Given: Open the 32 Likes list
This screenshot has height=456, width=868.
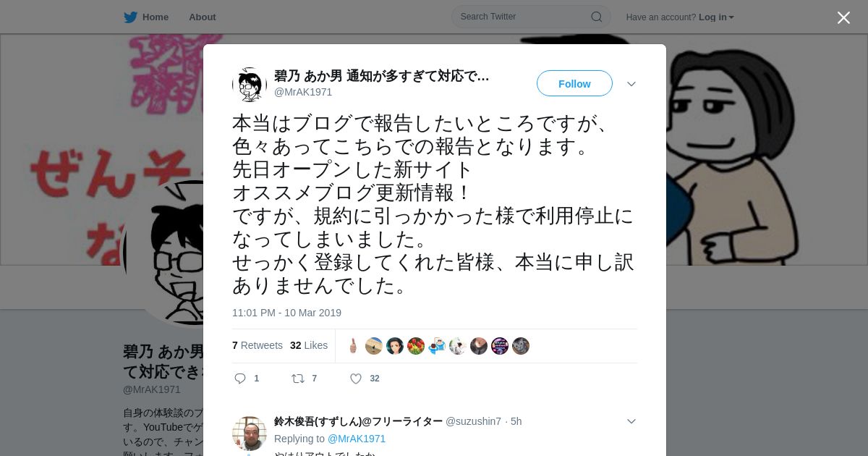Looking at the screenshot, I should click(x=309, y=345).
